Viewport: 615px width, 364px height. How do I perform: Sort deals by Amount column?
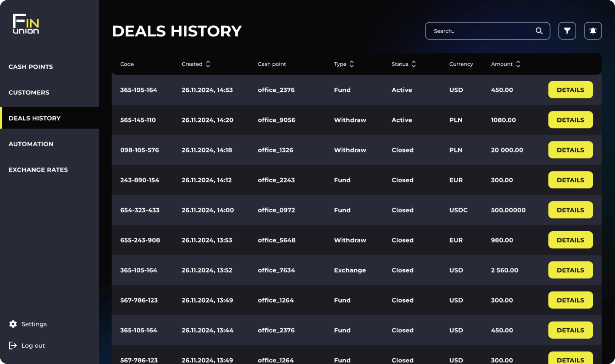click(518, 64)
